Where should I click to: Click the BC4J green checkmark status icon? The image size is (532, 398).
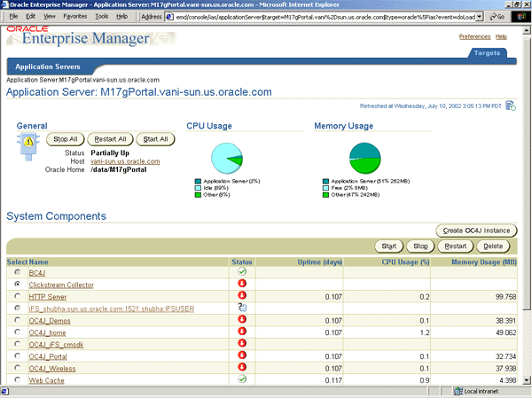242,271
